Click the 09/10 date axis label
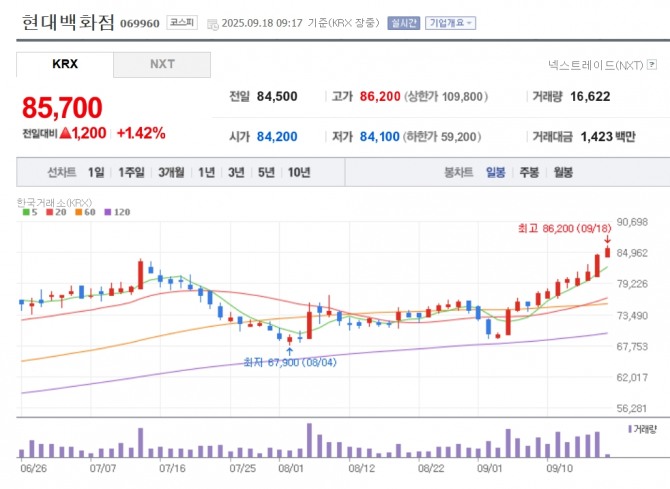Screen dimensions: 670x489 coord(559,468)
